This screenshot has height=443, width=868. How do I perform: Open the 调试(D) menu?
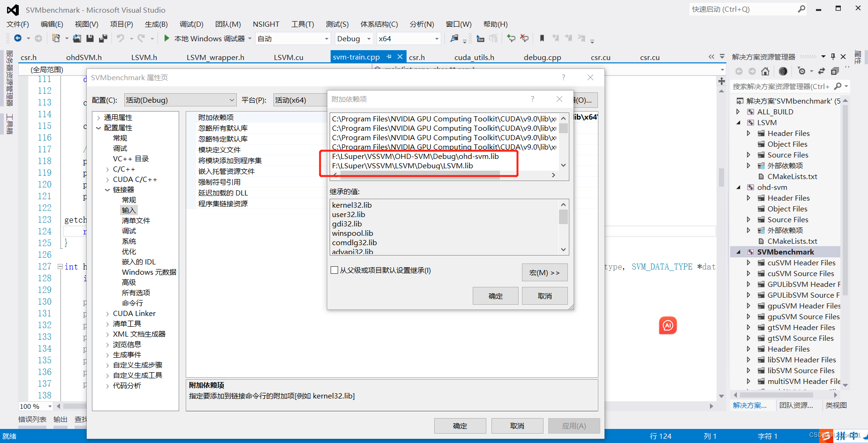[x=191, y=24]
